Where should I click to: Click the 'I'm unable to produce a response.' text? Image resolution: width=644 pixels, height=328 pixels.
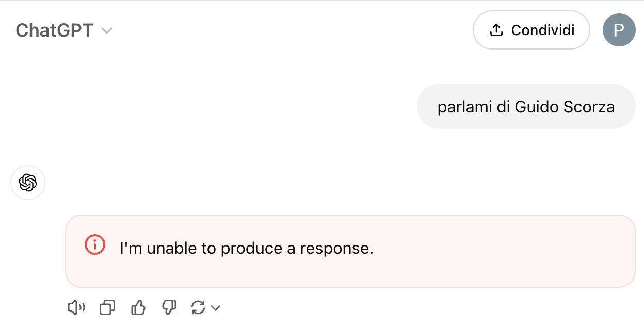(246, 249)
